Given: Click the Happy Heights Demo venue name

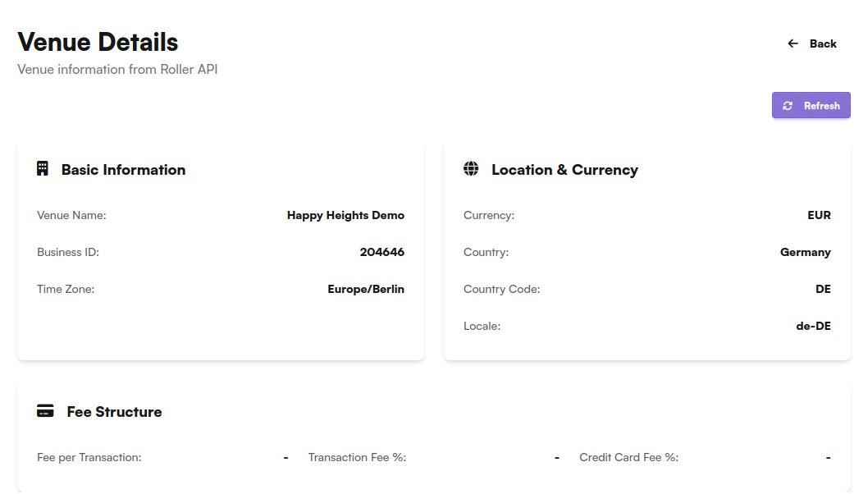Looking at the screenshot, I should (x=345, y=215).
